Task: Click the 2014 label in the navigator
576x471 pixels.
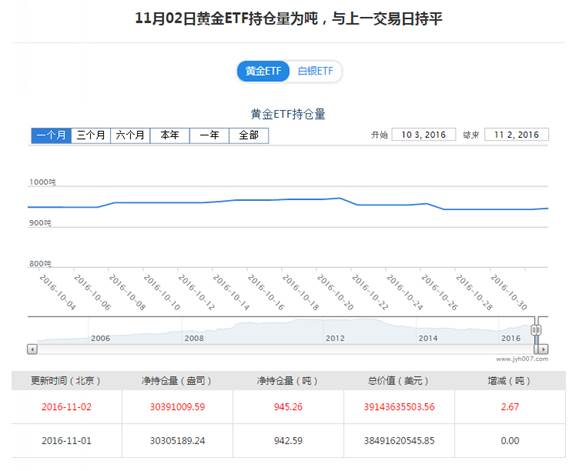Action: point(428,338)
